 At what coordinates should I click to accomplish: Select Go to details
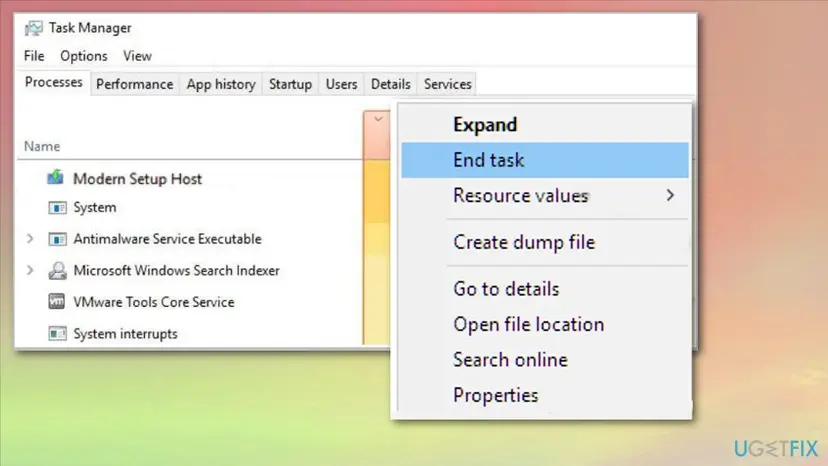(545, 289)
